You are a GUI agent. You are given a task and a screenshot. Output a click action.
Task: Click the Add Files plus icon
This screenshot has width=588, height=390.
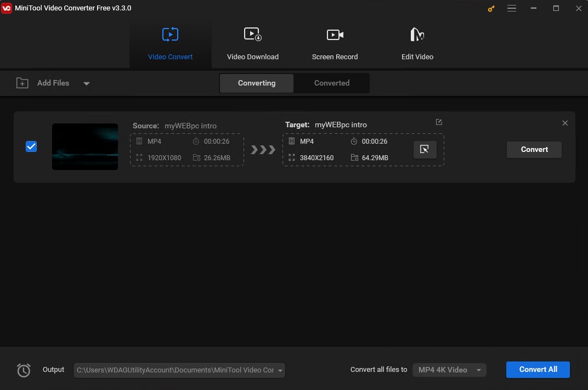(x=22, y=83)
